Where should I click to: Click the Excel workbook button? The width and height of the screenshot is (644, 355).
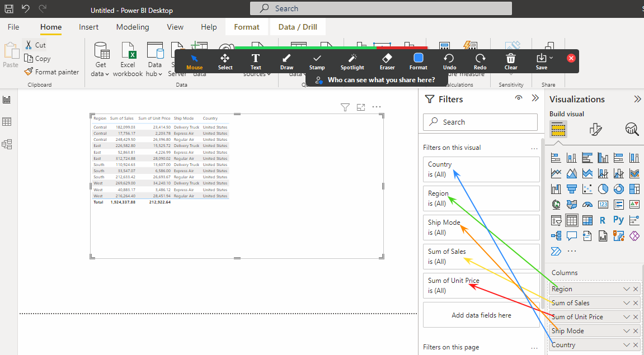click(x=128, y=59)
